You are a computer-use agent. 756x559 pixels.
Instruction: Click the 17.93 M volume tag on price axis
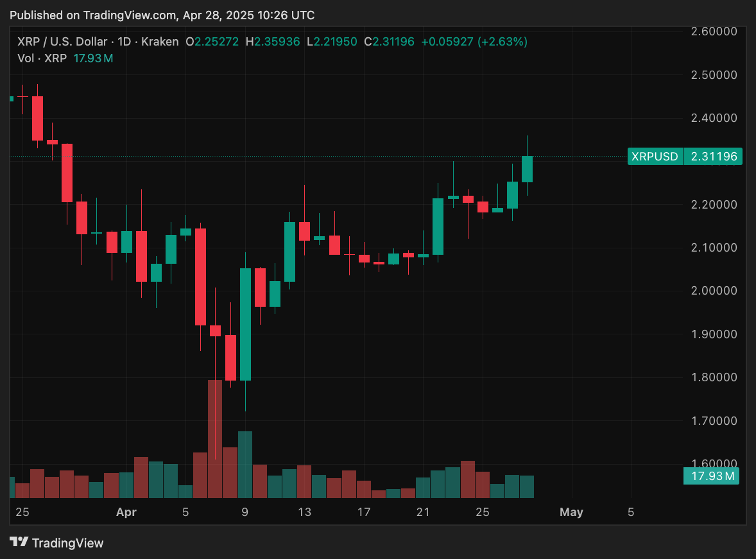click(x=712, y=476)
